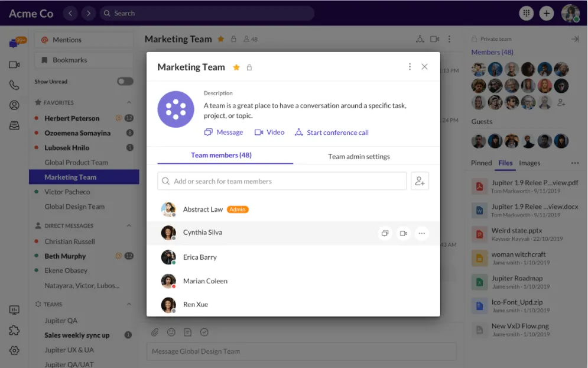The width and height of the screenshot is (588, 368).
Task: Open the Images tab in right panel
Action: point(529,163)
